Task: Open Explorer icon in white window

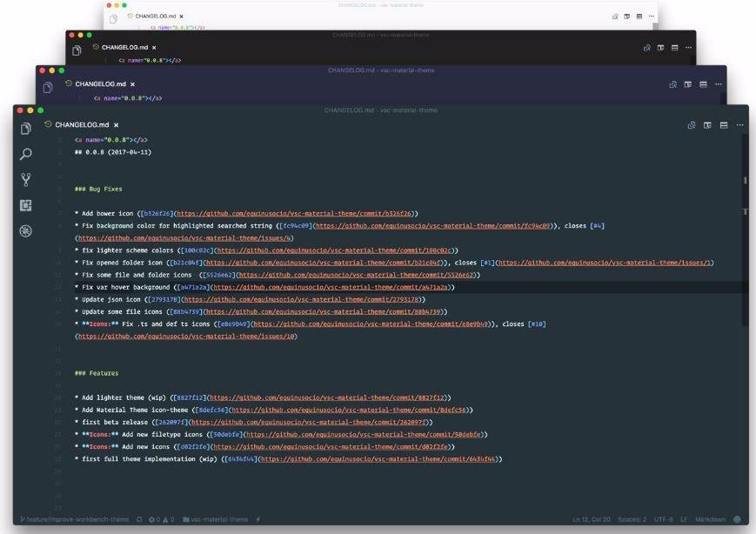Action: (x=113, y=19)
